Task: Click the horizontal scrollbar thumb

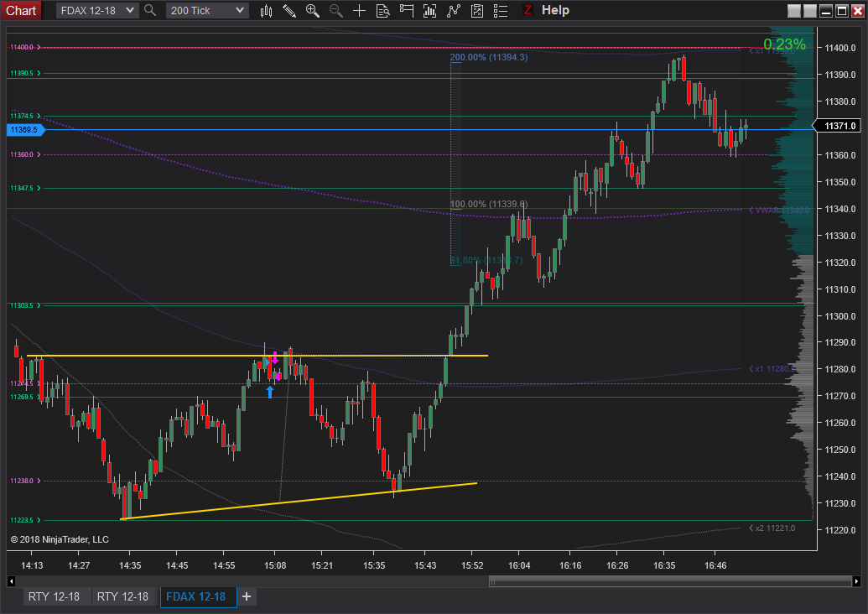Action: click(x=670, y=581)
